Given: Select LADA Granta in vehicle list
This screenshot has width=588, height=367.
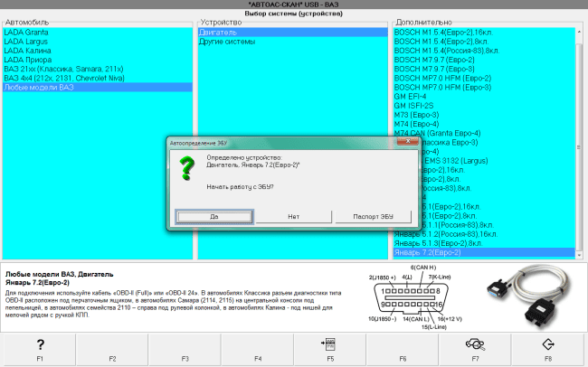Looking at the screenshot, I should pos(28,32).
